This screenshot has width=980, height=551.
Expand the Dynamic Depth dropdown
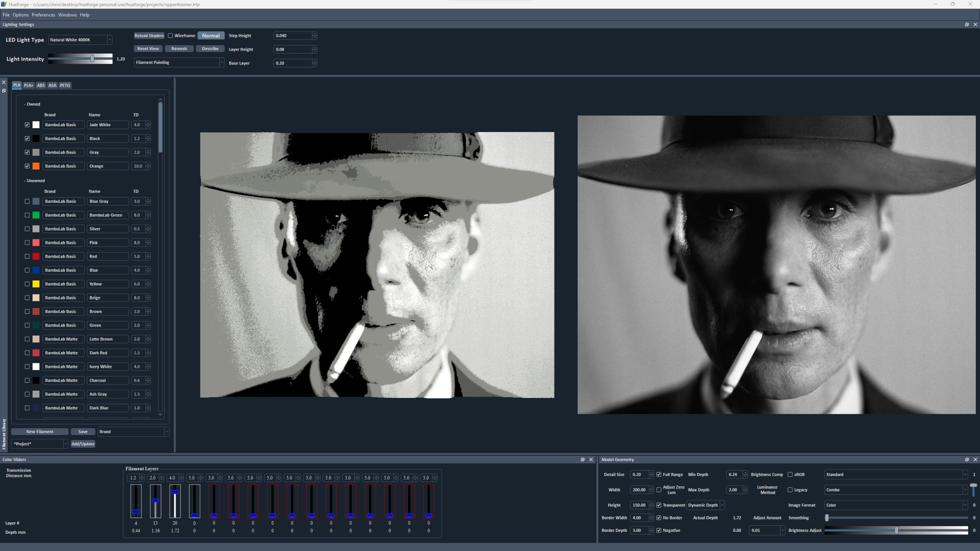pyautogui.click(x=706, y=505)
